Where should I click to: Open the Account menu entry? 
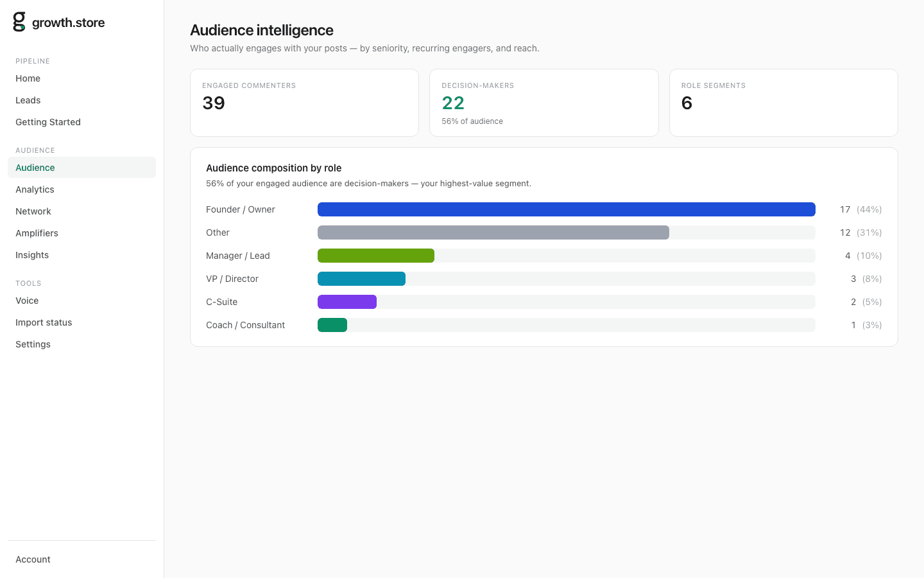click(81, 559)
